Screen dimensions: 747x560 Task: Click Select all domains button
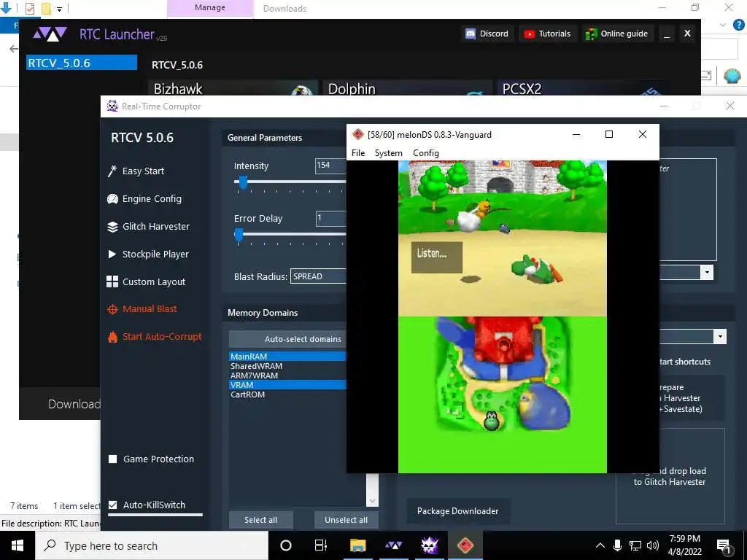260,520
